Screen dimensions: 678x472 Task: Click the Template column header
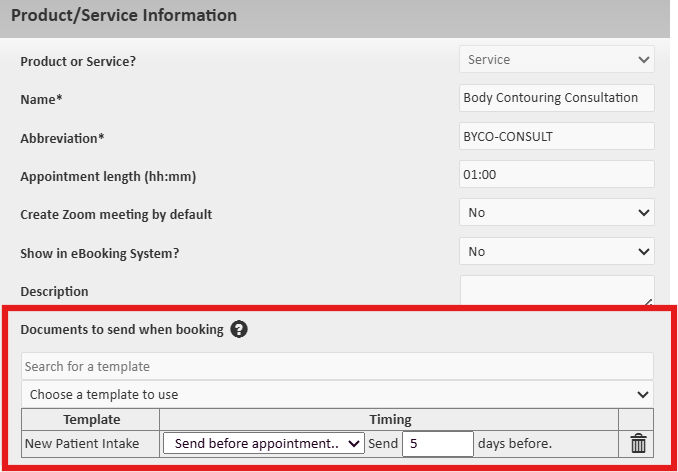[x=91, y=420]
